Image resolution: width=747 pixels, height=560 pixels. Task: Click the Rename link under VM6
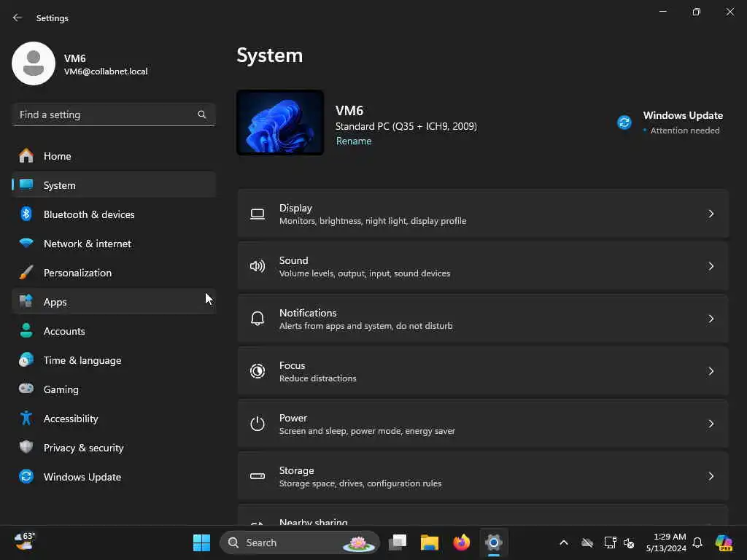tap(354, 141)
